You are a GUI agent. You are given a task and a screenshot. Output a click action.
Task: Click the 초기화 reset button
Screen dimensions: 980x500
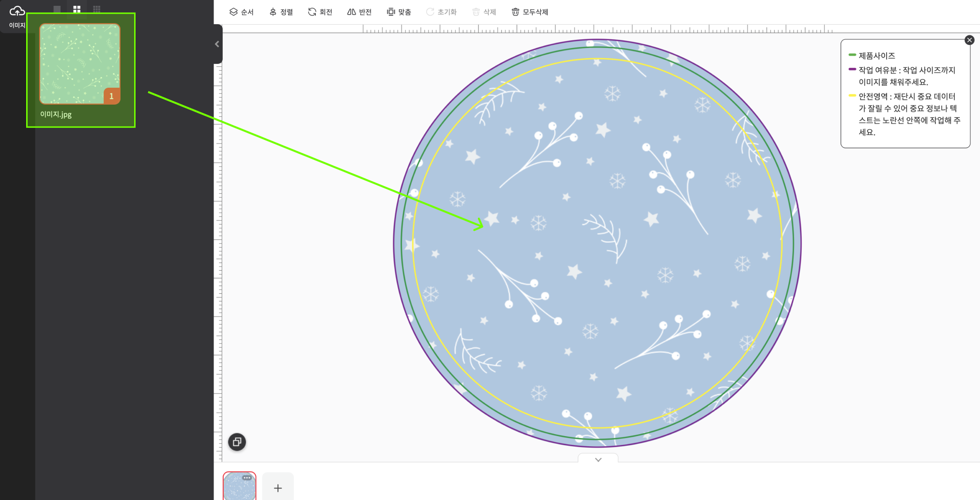pos(441,12)
